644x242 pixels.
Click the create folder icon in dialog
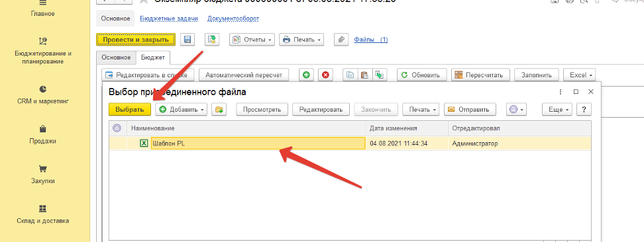[219, 110]
